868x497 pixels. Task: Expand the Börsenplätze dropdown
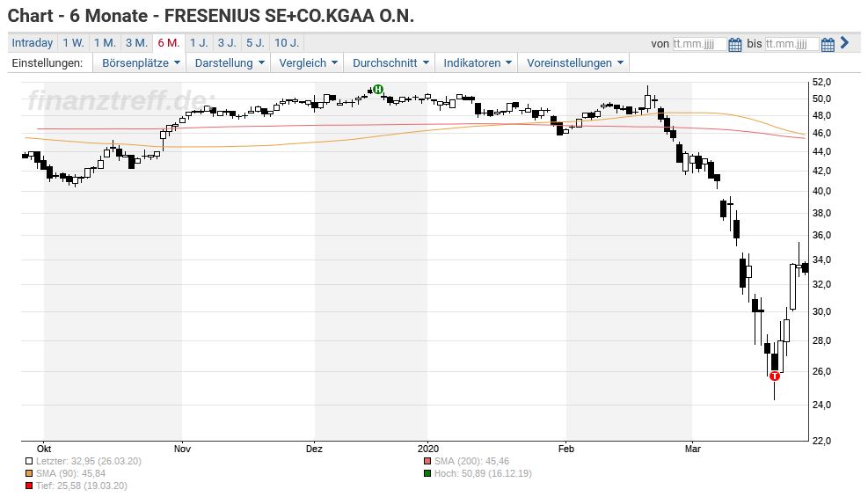141,62
